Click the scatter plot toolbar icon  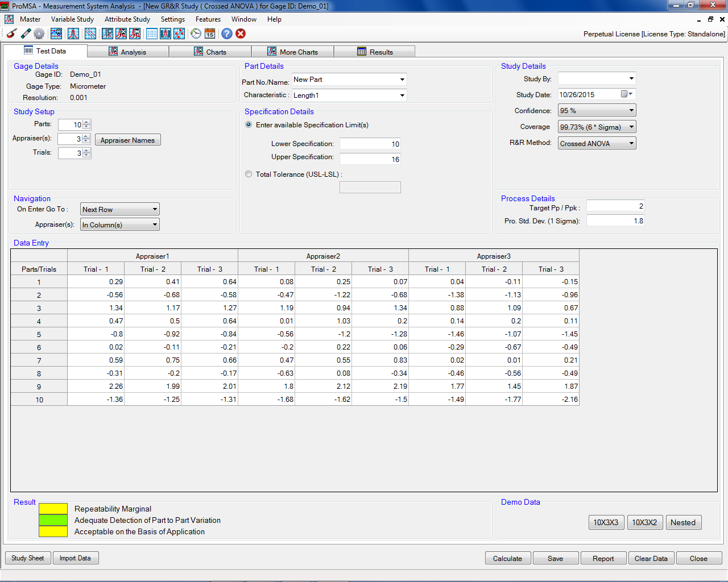click(x=179, y=34)
